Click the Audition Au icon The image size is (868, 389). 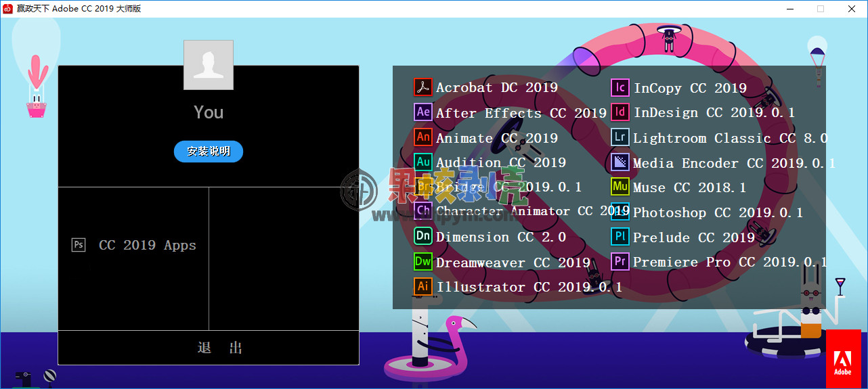click(x=423, y=162)
